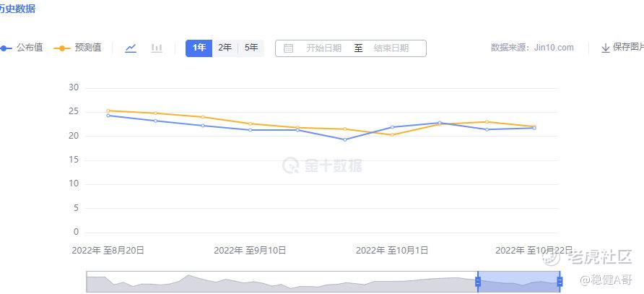
Task: Select the 2年 time range tab
Action: click(225, 48)
